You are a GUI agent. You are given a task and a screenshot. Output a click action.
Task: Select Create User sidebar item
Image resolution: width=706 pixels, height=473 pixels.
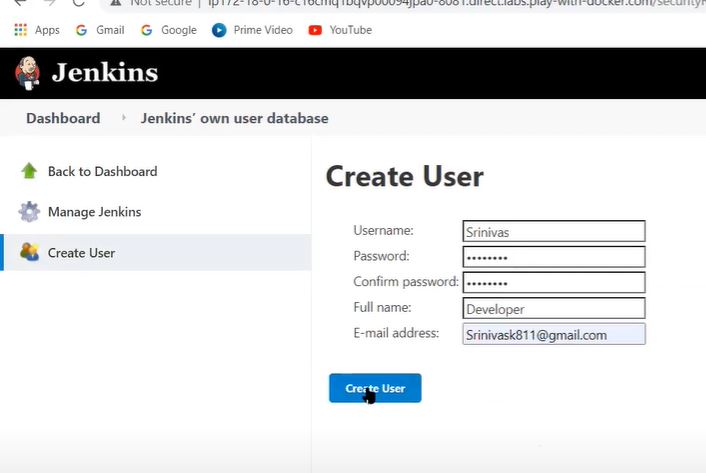point(156,252)
